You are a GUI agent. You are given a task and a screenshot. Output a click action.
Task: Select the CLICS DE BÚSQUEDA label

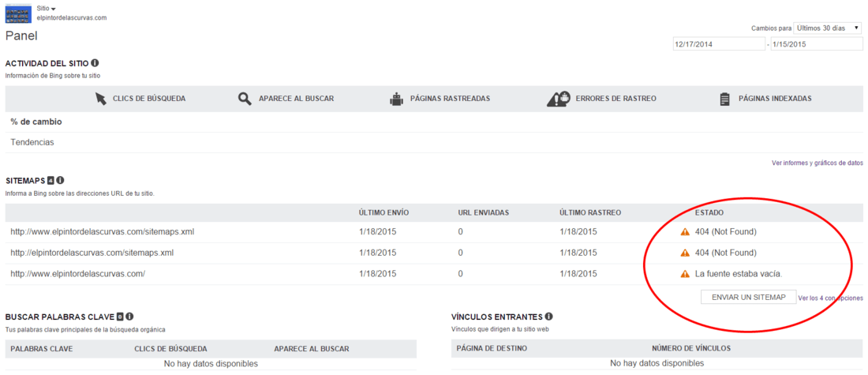tap(149, 99)
